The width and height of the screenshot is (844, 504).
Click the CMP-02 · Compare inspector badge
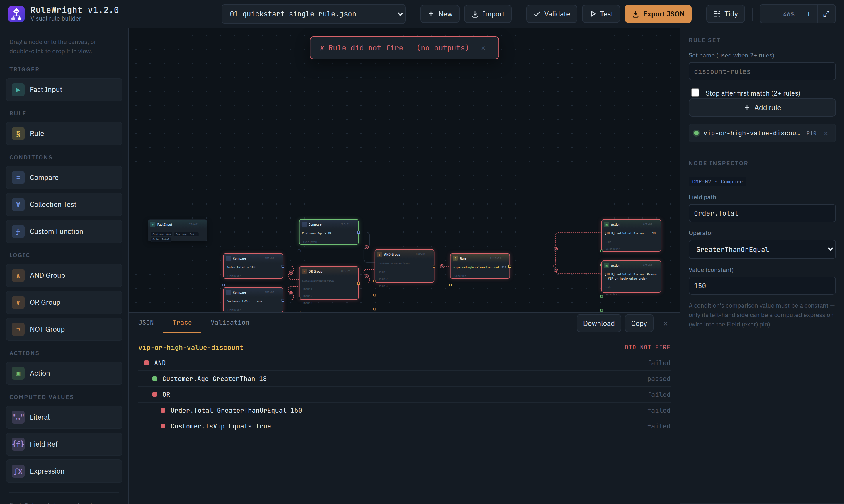(x=717, y=182)
